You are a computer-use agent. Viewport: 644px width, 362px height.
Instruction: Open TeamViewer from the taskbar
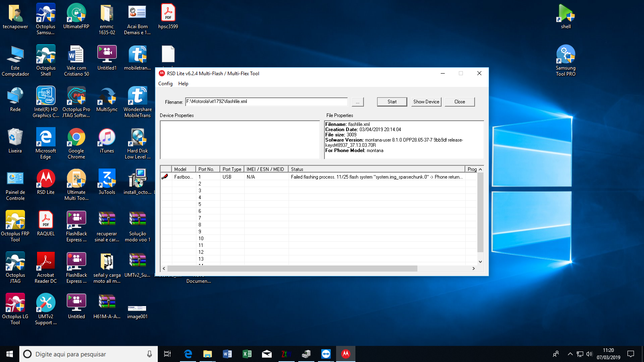pyautogui.click(x=326, y=354)
